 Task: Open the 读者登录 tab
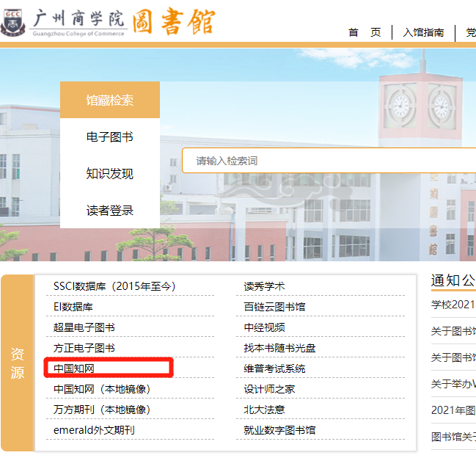110,211
